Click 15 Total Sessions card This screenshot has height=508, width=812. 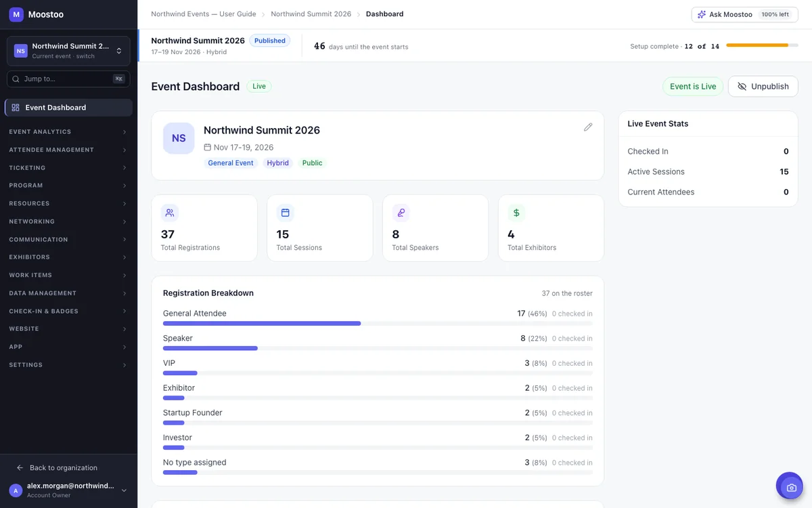[x=320, y=228]
